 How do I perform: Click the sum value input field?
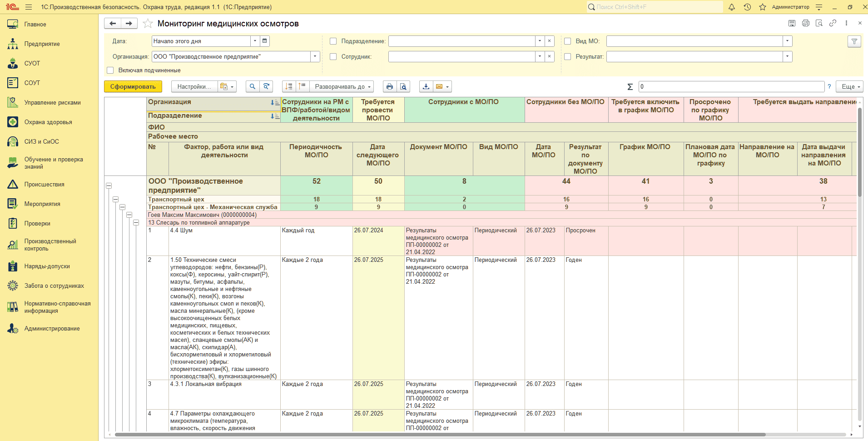(731, 86)
